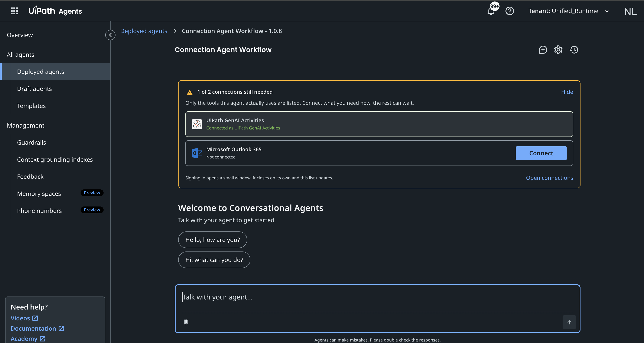Open agent settings gear icon

click(558, 50)
